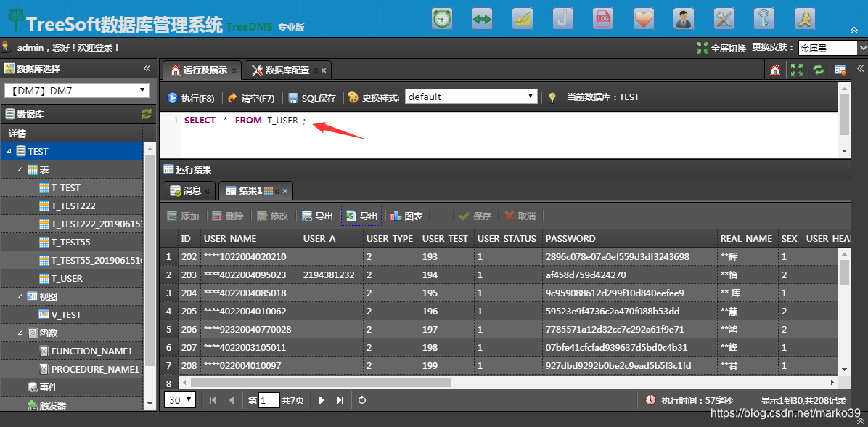Click SQL保存 to save query
Viewport: 868px width, 427px height.
tap(313, 98)
